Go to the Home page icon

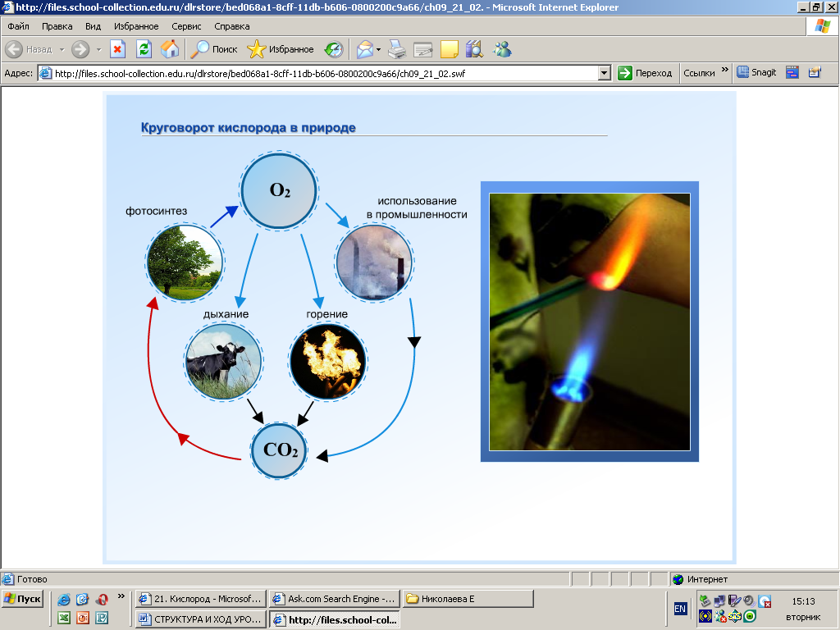[169, 49]
